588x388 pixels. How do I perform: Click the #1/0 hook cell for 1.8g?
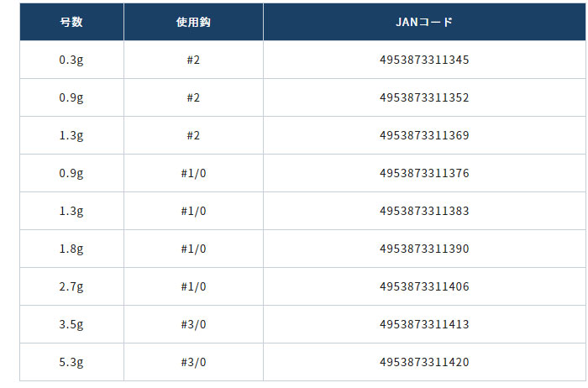pos(193,249)
